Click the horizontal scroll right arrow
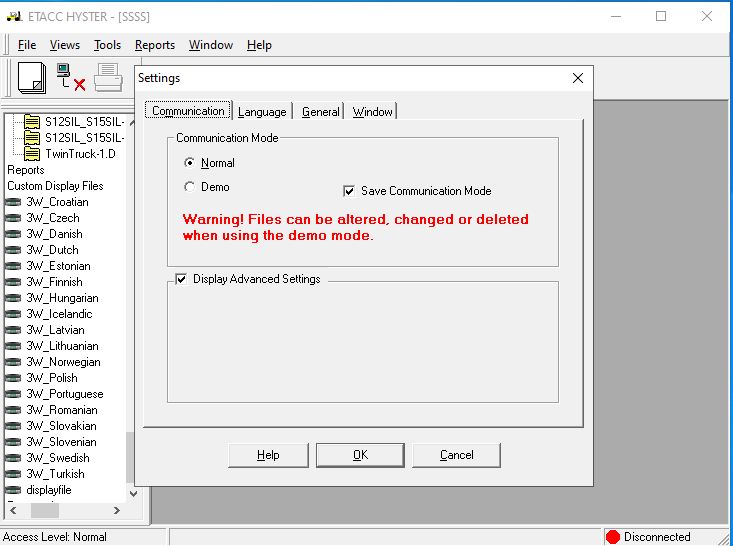Image resolution: width=733 pixels, height=546 pixels. point(116,510)
